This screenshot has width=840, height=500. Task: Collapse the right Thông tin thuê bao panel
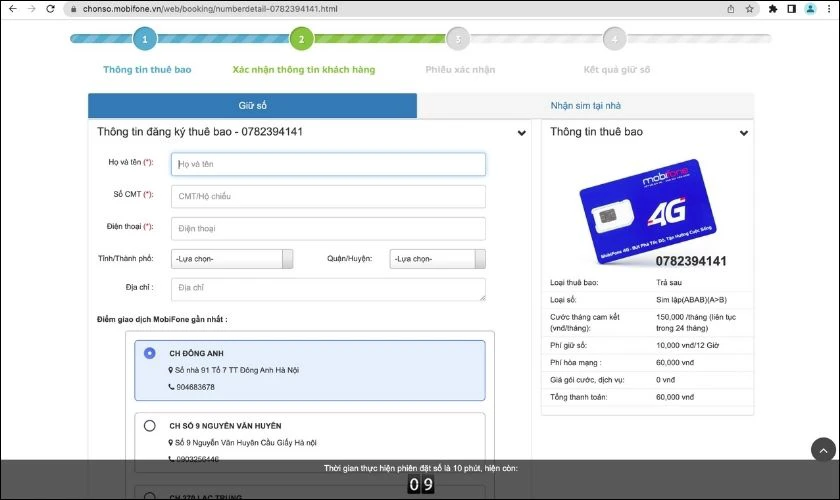coord(743,133)
